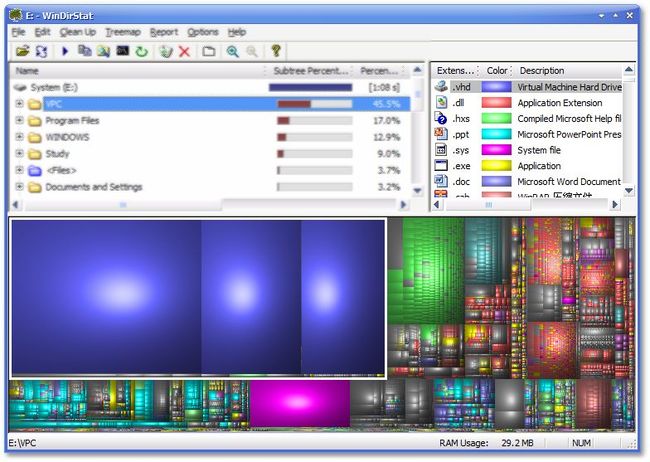
Task: Click the Refresh all toolbar icon
Action: 41,51
